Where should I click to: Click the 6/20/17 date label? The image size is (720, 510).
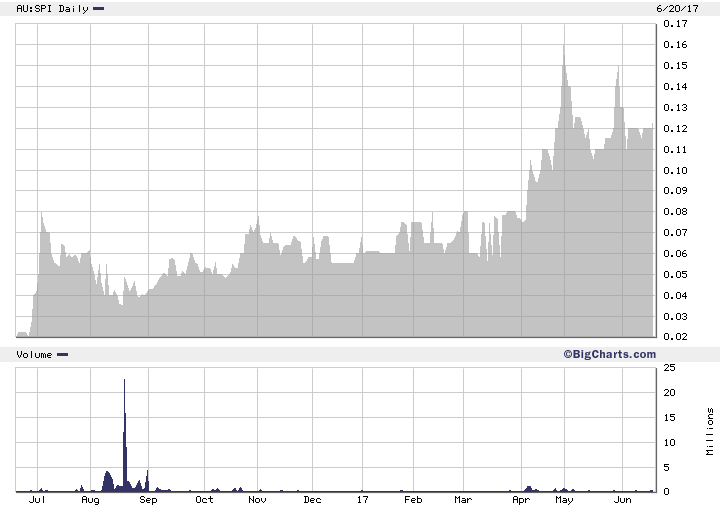(677, 9)
